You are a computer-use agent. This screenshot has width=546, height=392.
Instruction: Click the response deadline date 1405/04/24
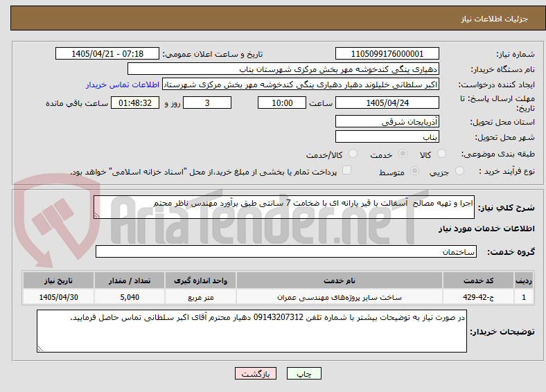pos(387,103)
